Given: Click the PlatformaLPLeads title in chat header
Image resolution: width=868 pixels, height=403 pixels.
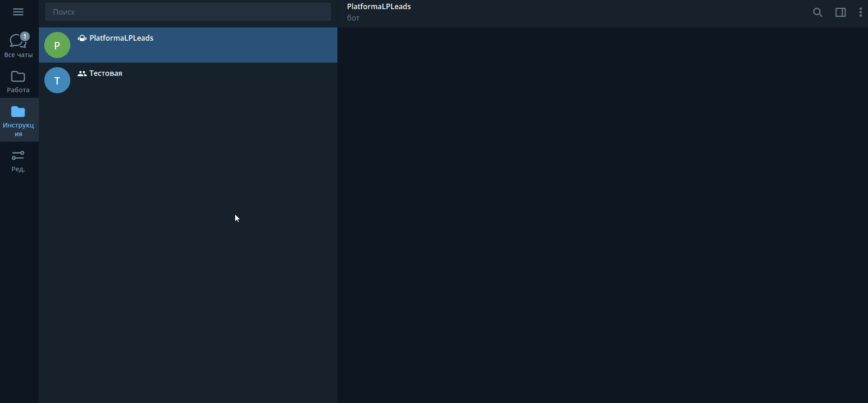Looking at the screenshot, I should (379, 6).
